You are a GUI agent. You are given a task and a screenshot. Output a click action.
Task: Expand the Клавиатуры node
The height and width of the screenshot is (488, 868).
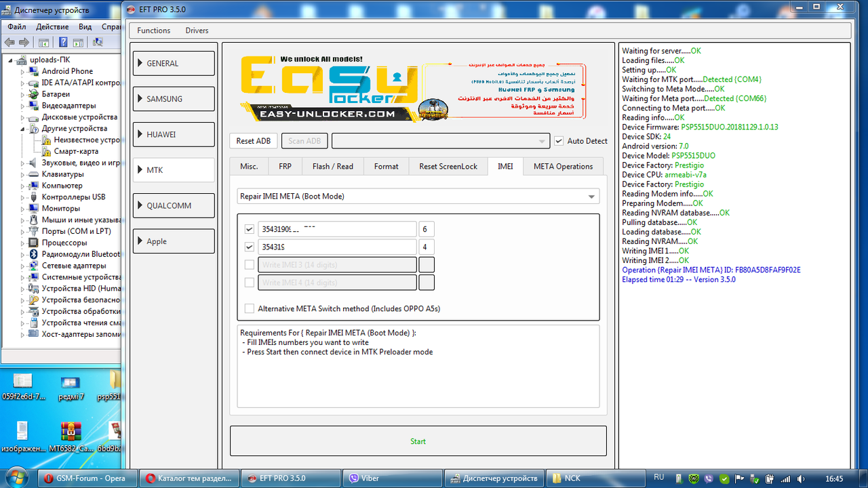pyautogui.click(x=22, y=174)
